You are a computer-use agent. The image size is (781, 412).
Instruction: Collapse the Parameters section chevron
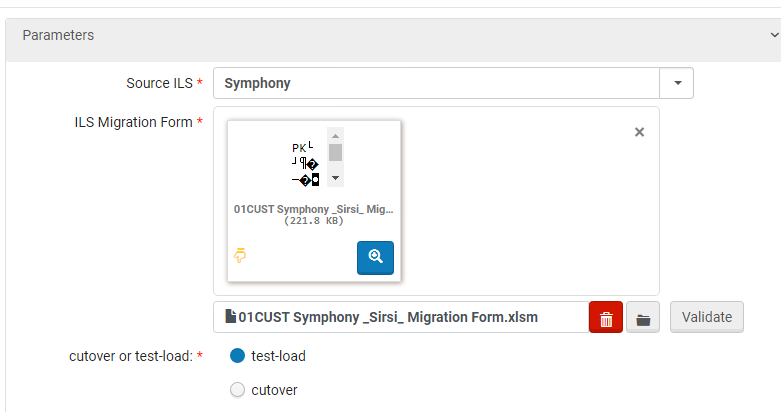tap(776, 35)
